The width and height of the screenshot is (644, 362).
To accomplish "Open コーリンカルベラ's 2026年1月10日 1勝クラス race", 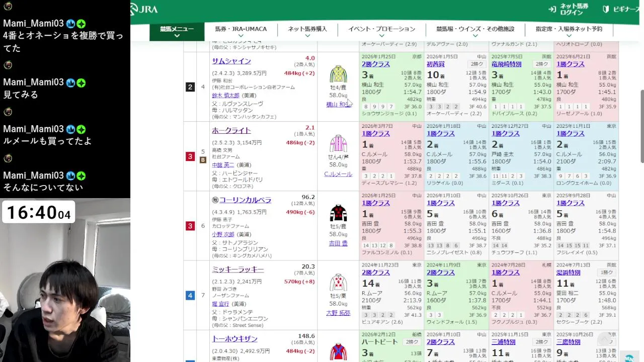I will [x=441, y=203].
